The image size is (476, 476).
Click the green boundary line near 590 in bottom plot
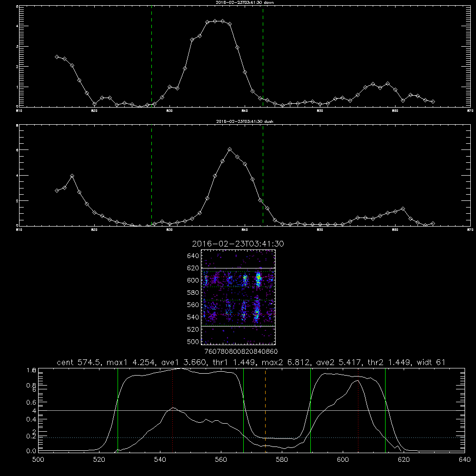pyautogui.click(x=310, y=410)
